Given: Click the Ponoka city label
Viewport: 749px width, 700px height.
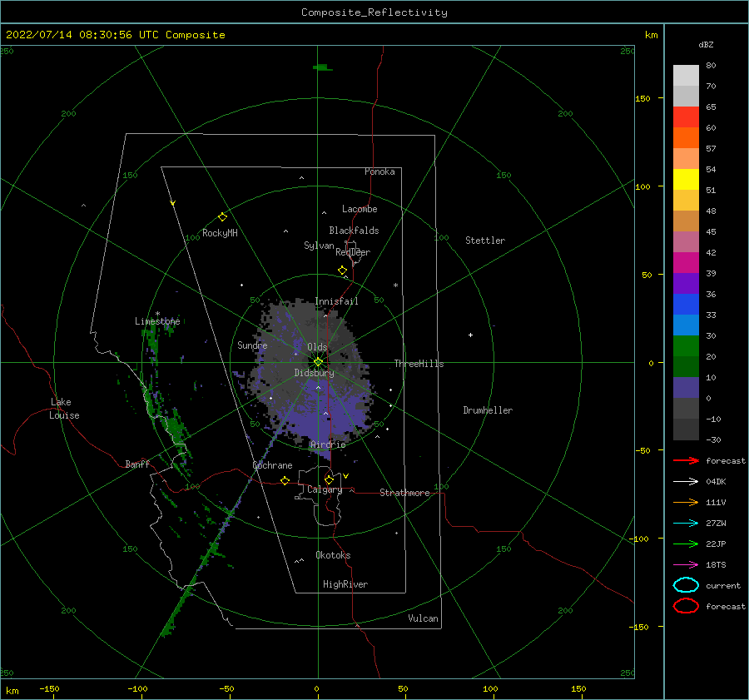Looking at the screenshot, I should pos(379,171).
